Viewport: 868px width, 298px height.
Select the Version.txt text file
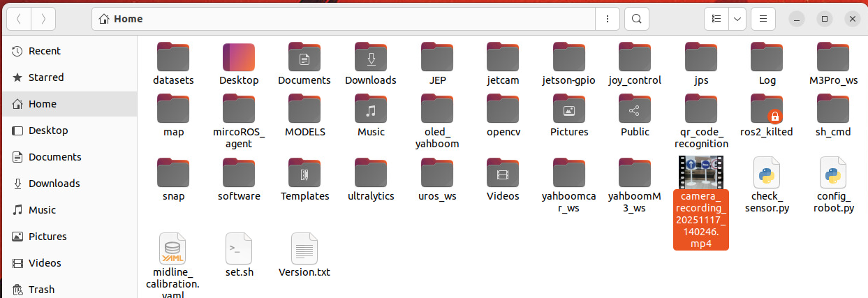tap(304, 248)
